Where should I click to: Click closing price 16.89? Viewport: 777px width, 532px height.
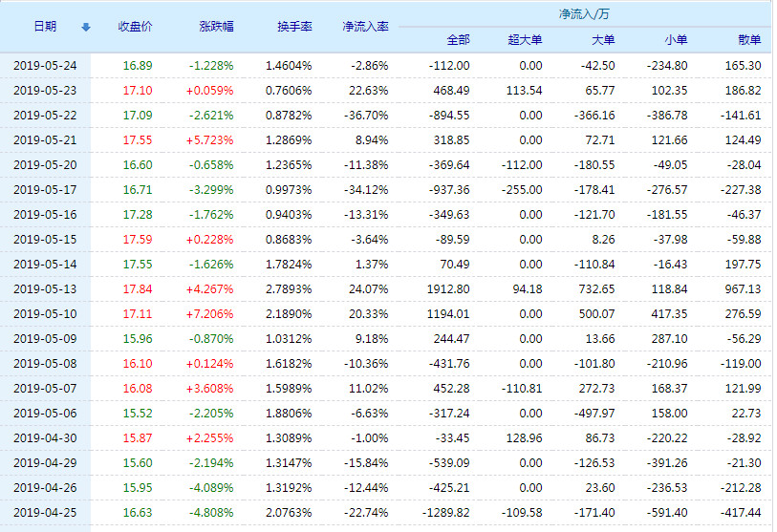(138, 65)
